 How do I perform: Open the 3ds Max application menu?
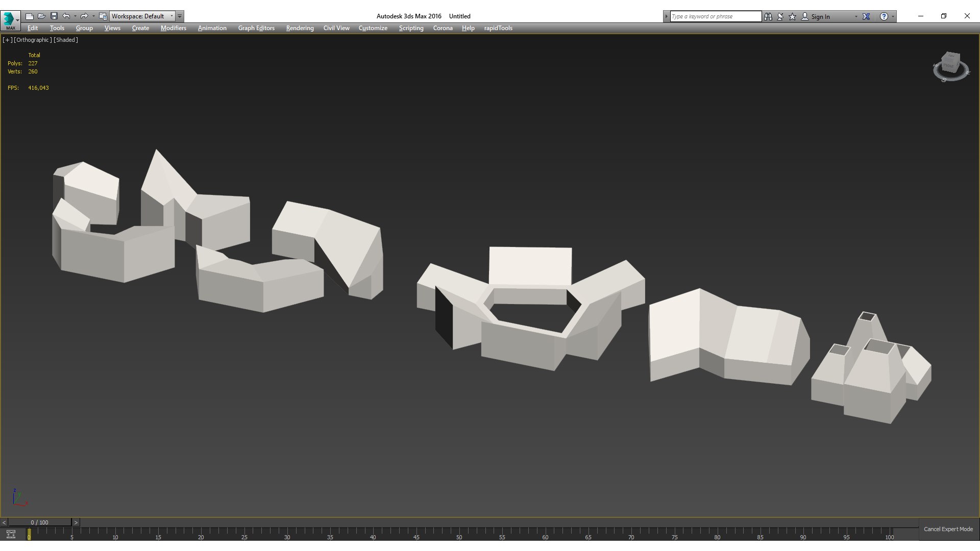10,20
